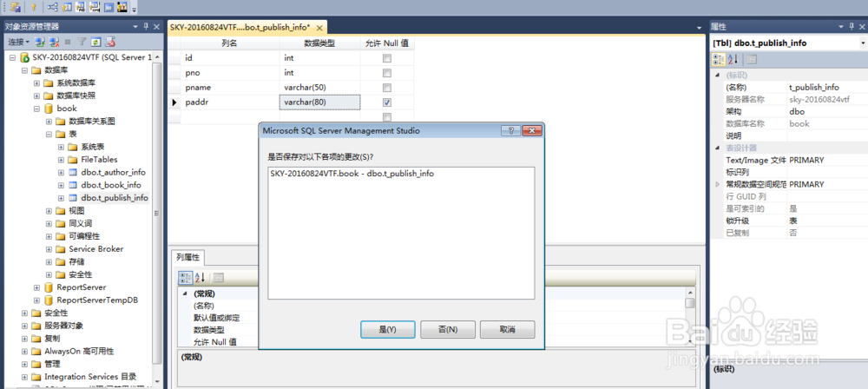The height and width of the screenshot is (389, 868).
Task: Collapse the (标识) section in the 属性 panel
Action: [x=718, y=76]
